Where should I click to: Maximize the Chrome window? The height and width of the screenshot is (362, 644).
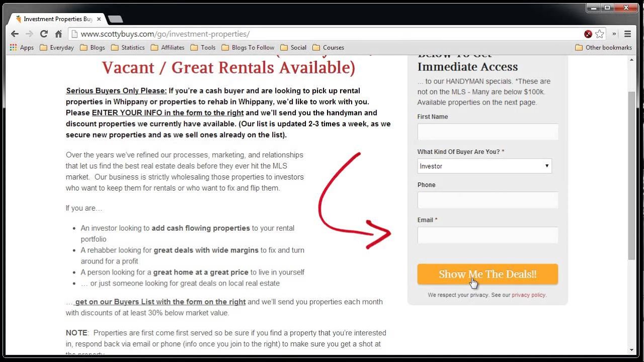pos(607,8)
